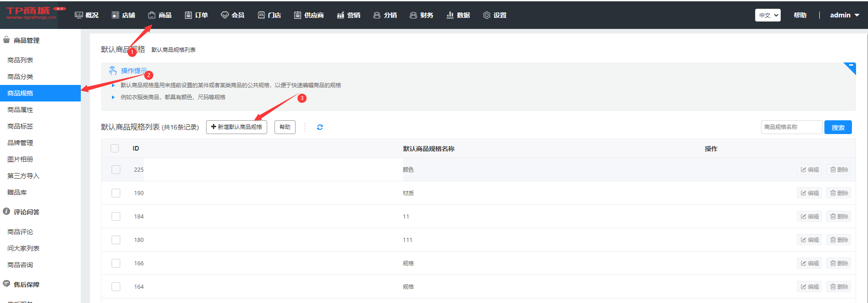Screen dimensions: 868x303
Task: Tick the checkbox for row ID 184
Action: coord(116,217)
